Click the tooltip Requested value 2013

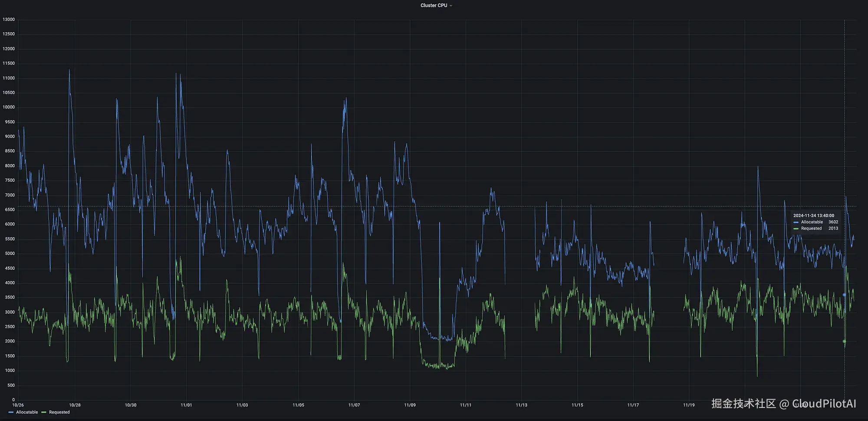(x=833, y=229)
